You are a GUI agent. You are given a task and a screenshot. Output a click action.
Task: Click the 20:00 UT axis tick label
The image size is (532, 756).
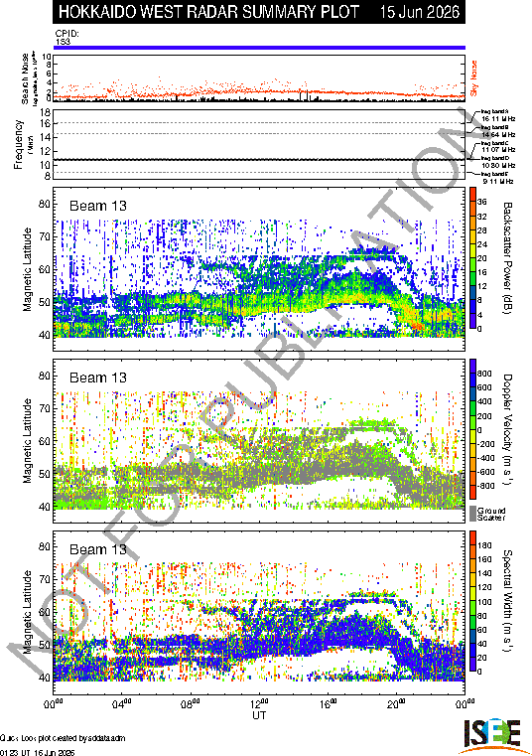click(x=397, y=703)
